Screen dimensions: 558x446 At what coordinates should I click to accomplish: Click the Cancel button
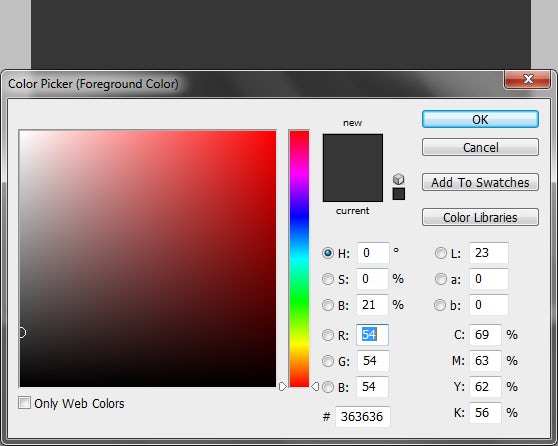pyautogui.click(x=480, y=147)
